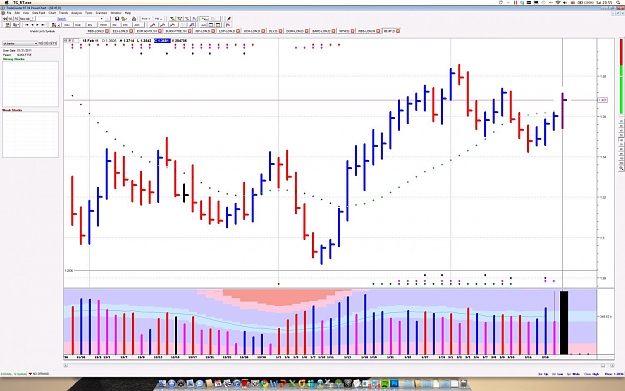Close the BARC-LON.D chart tab
The height and width of the screenshot is (391, 625).
coord(334,31)
